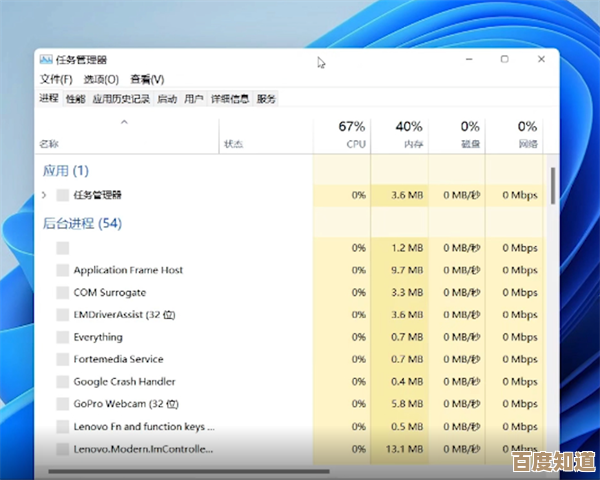Screen dimensions: 600x480
Task: Sort by the 0% 网络 column header
Action: point(514,136)
